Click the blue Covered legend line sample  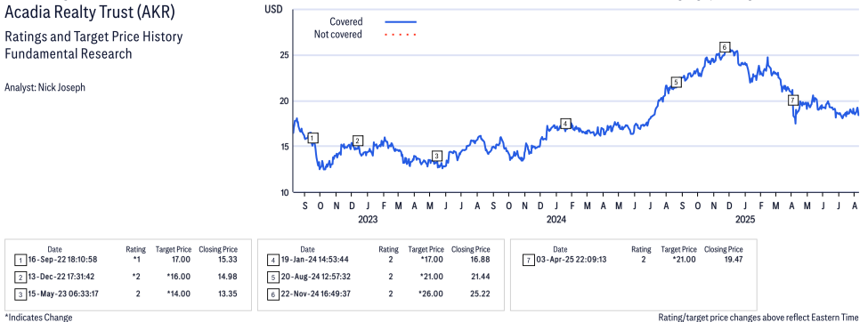coord(401,22)
